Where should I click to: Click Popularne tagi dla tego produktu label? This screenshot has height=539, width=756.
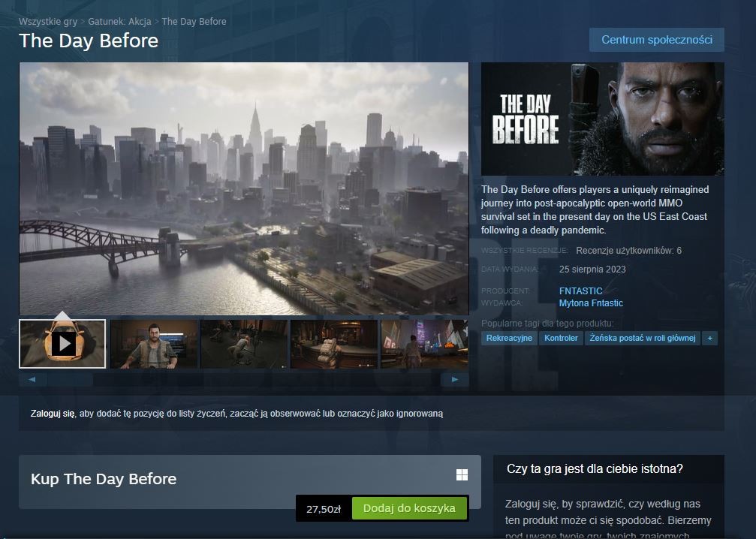pos(547,323)
